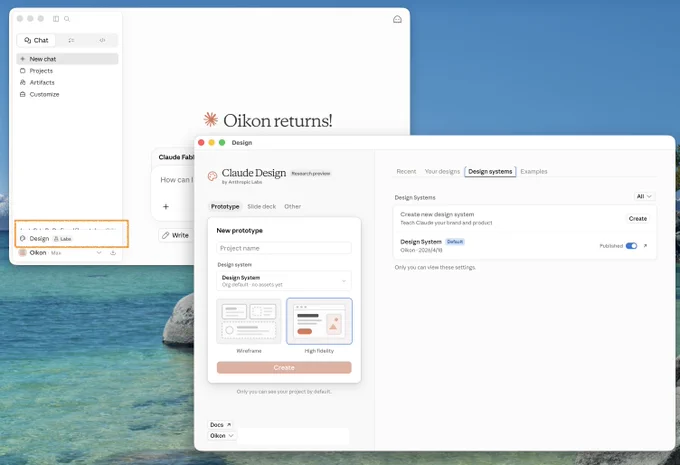Click the "Create new design system" text
680x465 pixels.
[437, 214]
